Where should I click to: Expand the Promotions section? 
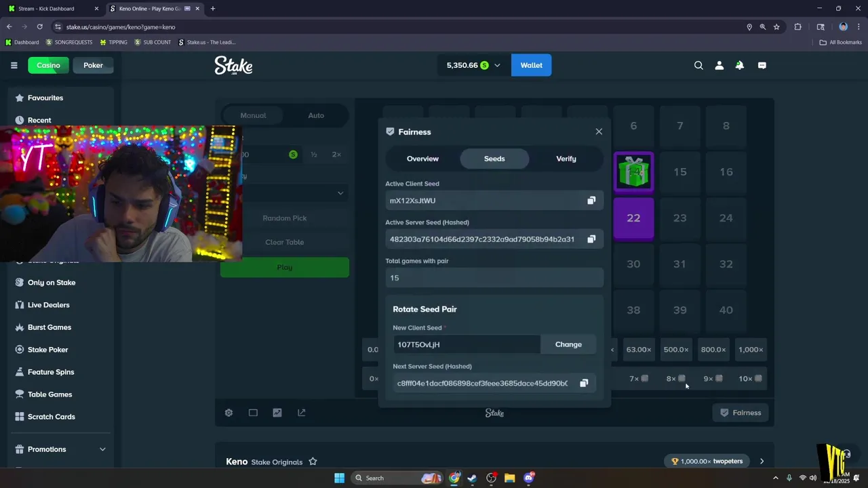pyautogui.click(x=102, y=449)
